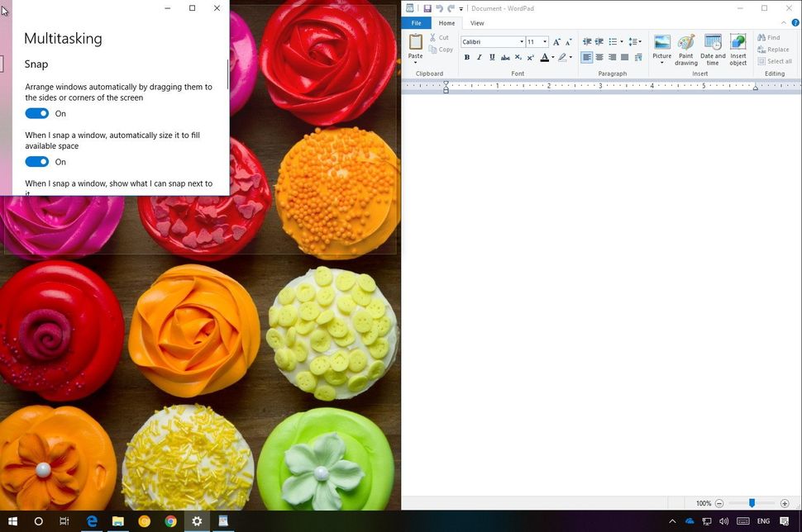This screenshot has width=802, height=532.
Task: Open the font family dropdown
Action: pyautogui.click(x=522, y=41)
